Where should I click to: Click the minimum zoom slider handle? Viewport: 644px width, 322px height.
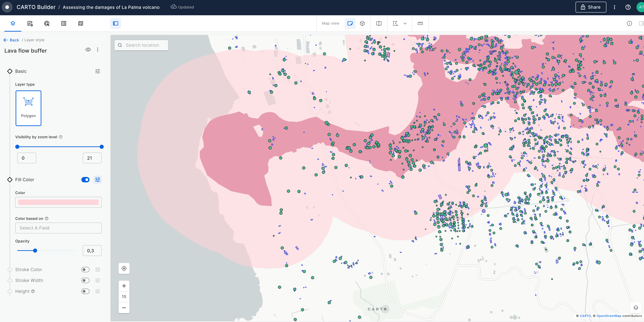17,147
